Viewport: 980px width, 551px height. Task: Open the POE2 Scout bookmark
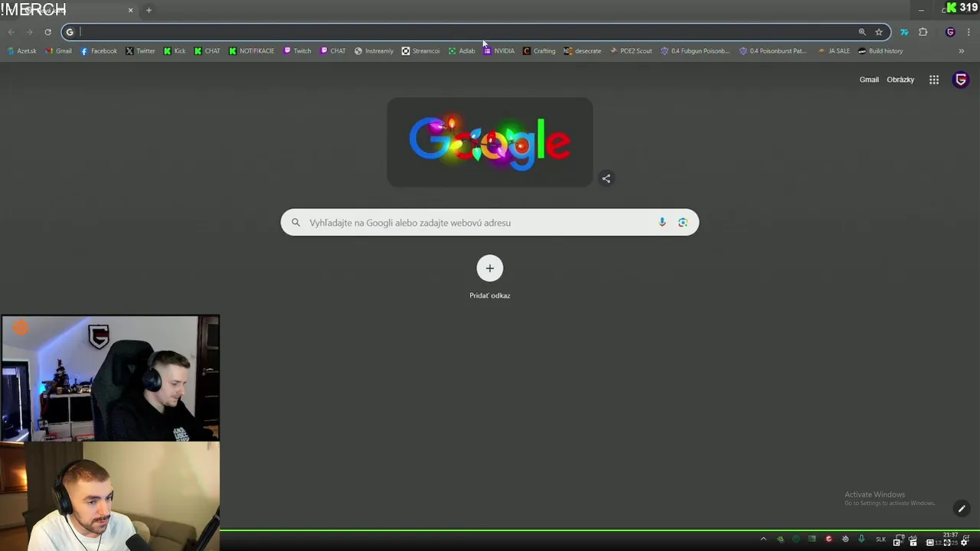(632, 51)
